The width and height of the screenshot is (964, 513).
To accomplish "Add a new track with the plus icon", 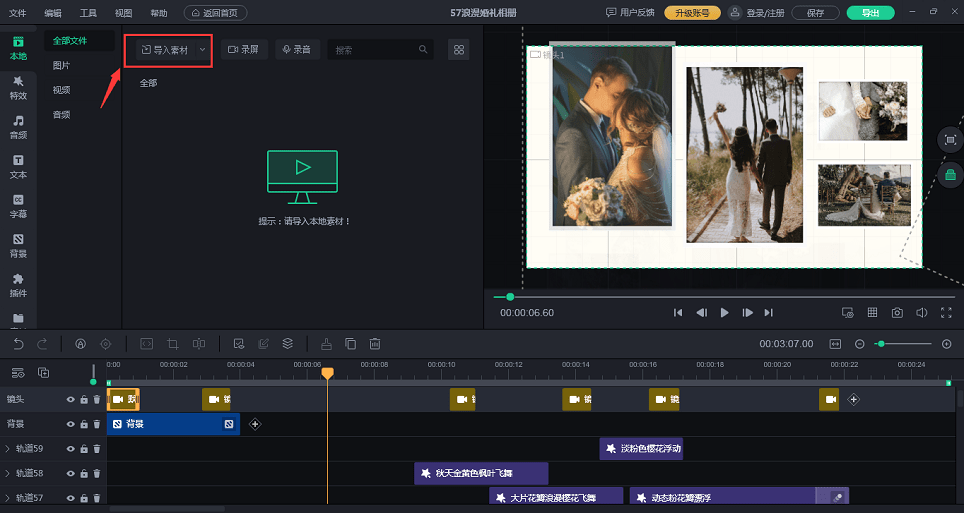I will (44, 372).
